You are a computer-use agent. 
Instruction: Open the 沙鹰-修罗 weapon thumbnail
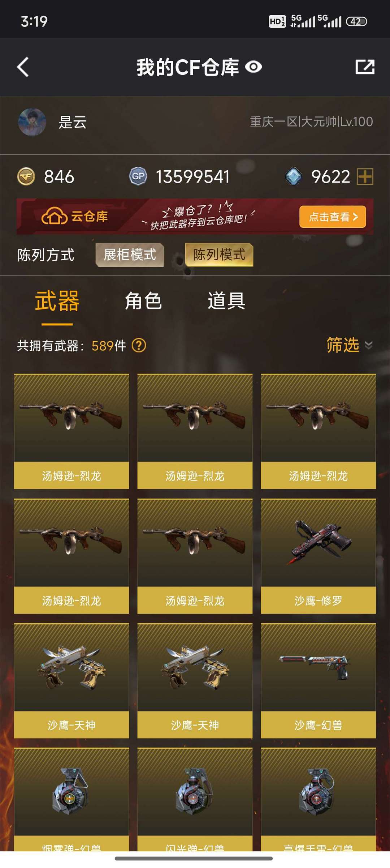[x=318, y=556]
